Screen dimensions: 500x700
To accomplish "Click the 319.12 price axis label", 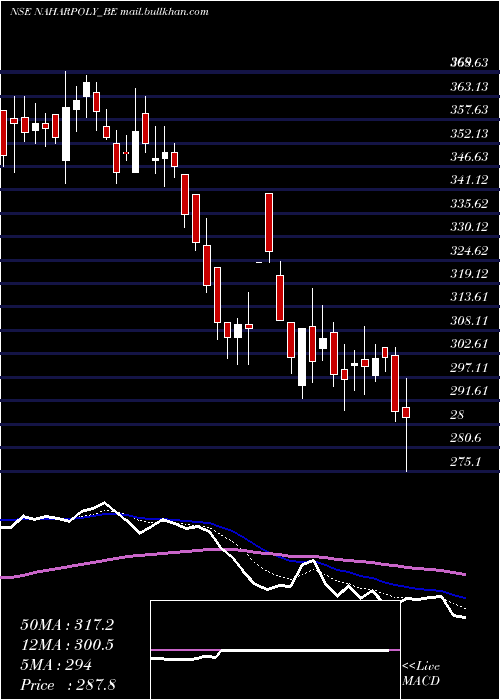I will 469,274.
